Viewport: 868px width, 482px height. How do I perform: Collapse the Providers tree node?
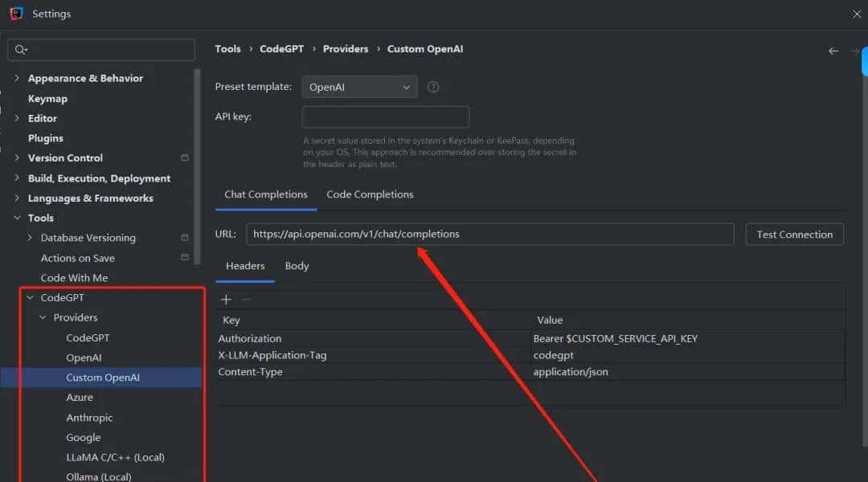click(x=43, y=317)
